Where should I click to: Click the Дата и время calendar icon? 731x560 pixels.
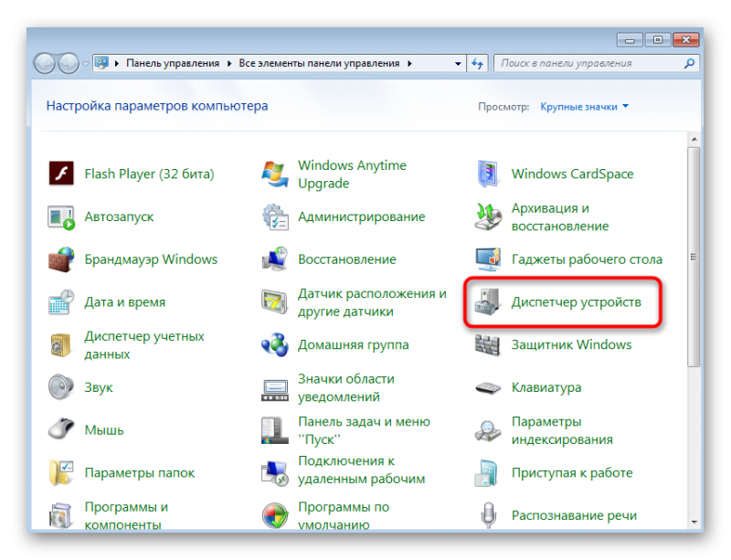(x=61, y=302)
